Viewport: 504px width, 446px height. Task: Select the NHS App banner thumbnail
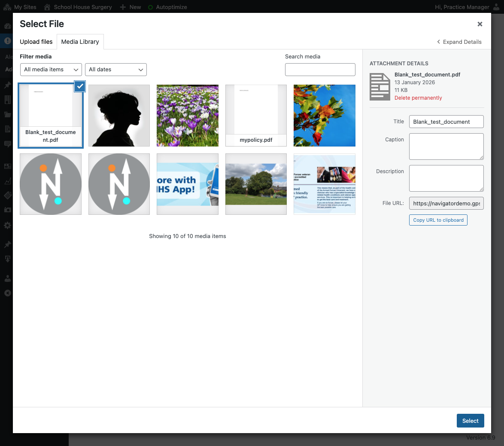188,184
